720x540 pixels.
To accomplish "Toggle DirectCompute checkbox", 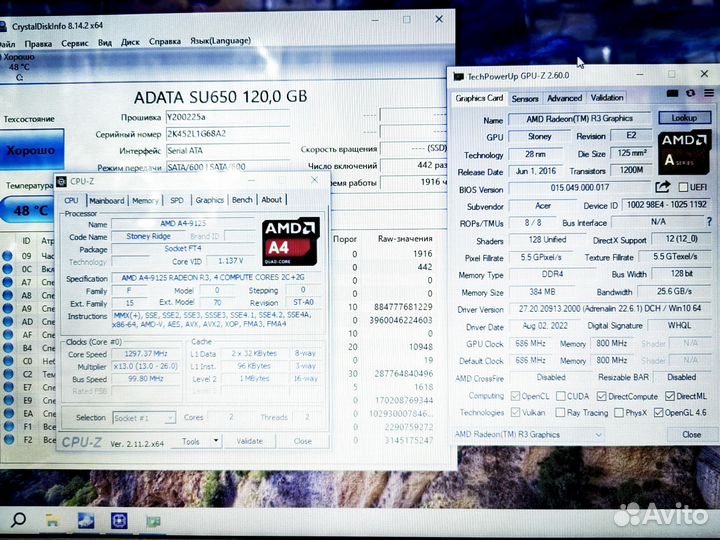I will pos(601,396).
